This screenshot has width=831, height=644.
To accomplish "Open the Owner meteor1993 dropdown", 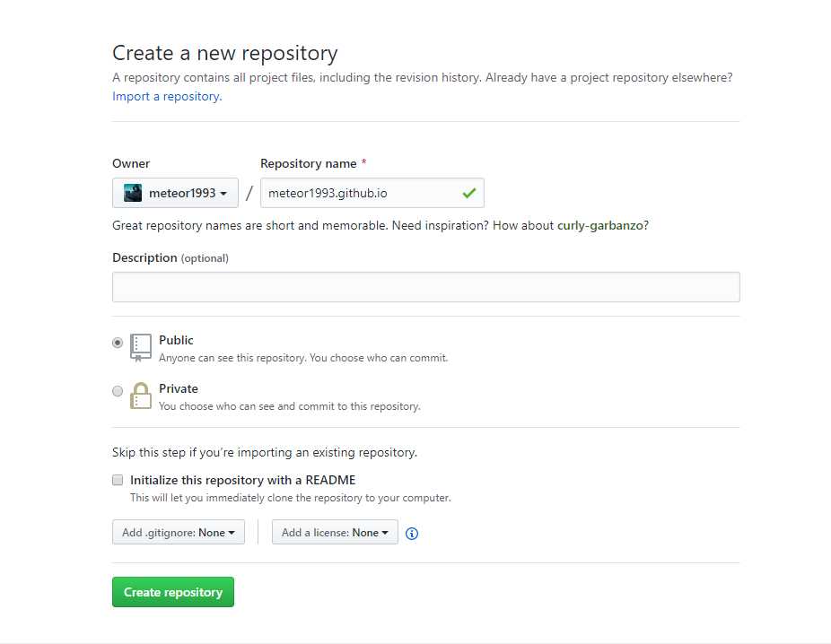I will (175, 193).
